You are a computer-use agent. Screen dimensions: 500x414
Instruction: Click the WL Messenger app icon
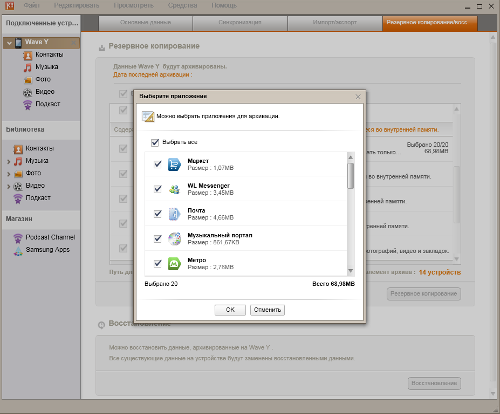tap(174, 189)
